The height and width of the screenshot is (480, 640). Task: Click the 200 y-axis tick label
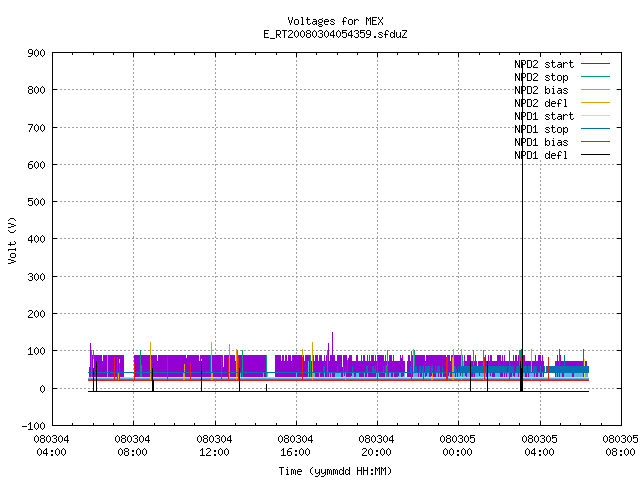pos(36,314)
